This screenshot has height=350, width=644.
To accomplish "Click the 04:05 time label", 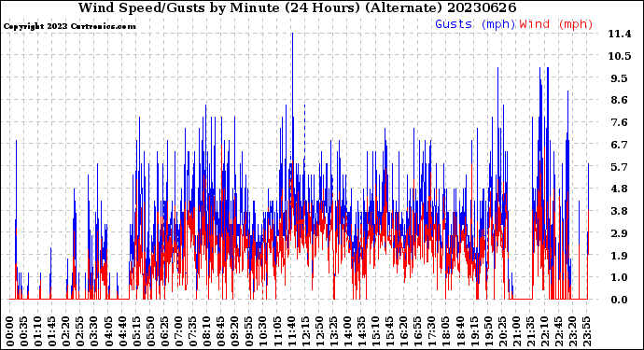I will coord(108,331).
